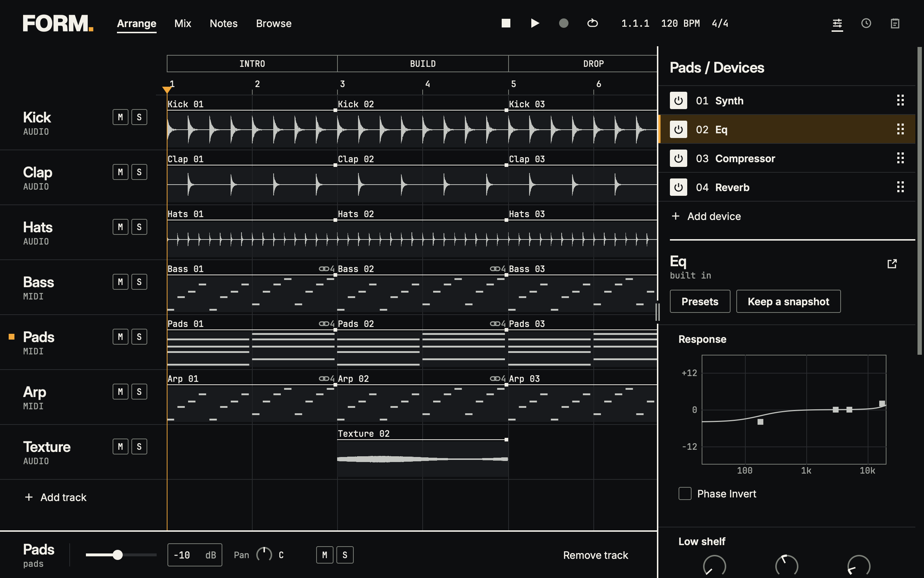Screen dimensions: 924x578
Task: Solo the Texture track
Action: (x=139, y=447)
